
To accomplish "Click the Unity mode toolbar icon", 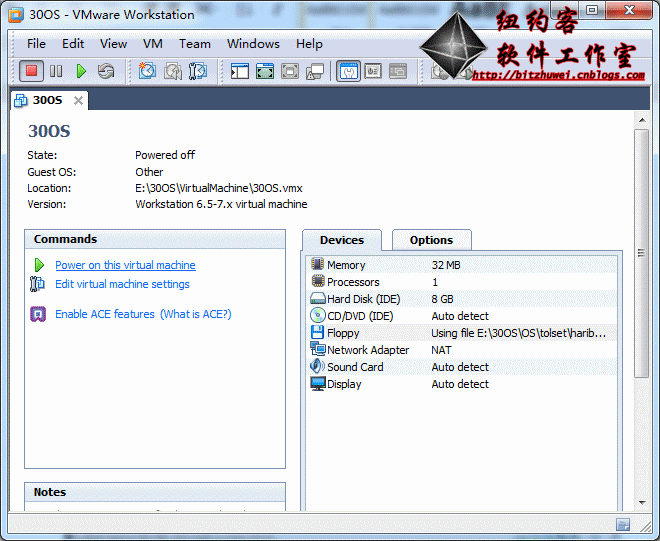I will tap(290, 71).
